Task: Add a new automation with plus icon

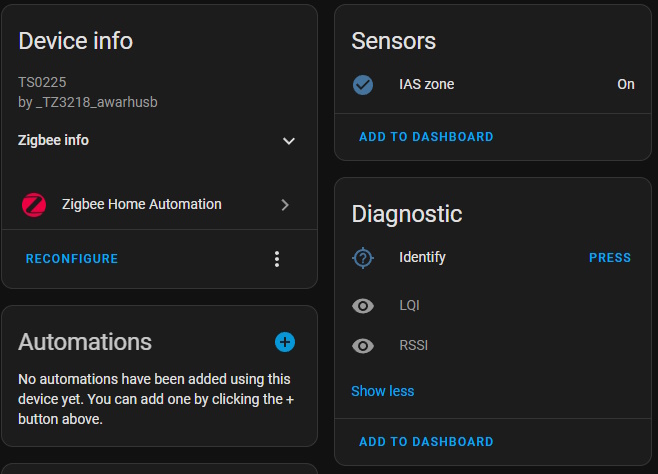Action: [285, 342]
